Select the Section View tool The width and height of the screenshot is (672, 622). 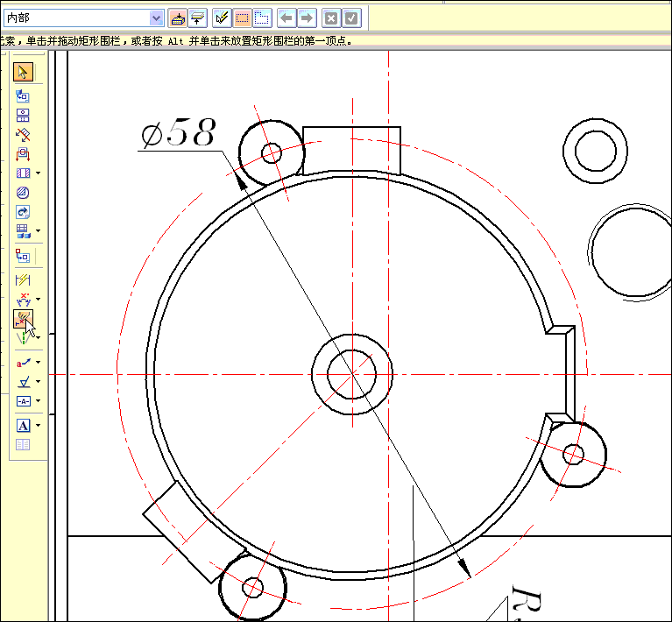[x=23, y=173]
